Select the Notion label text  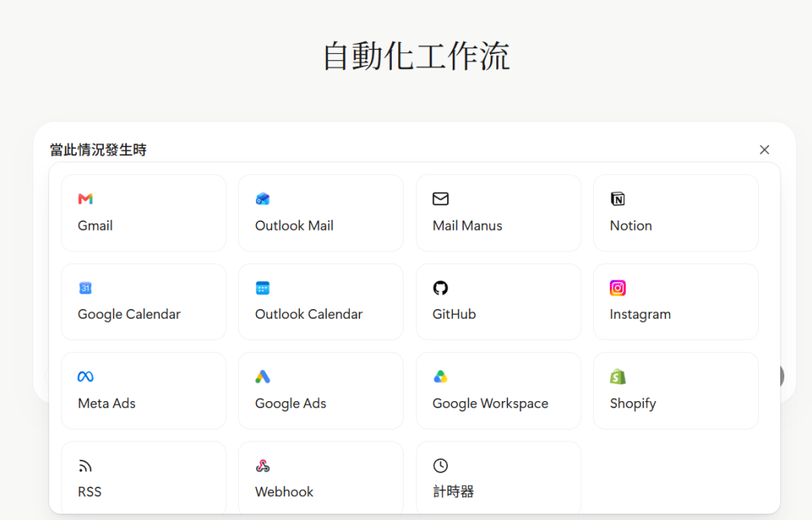(630, 226)
